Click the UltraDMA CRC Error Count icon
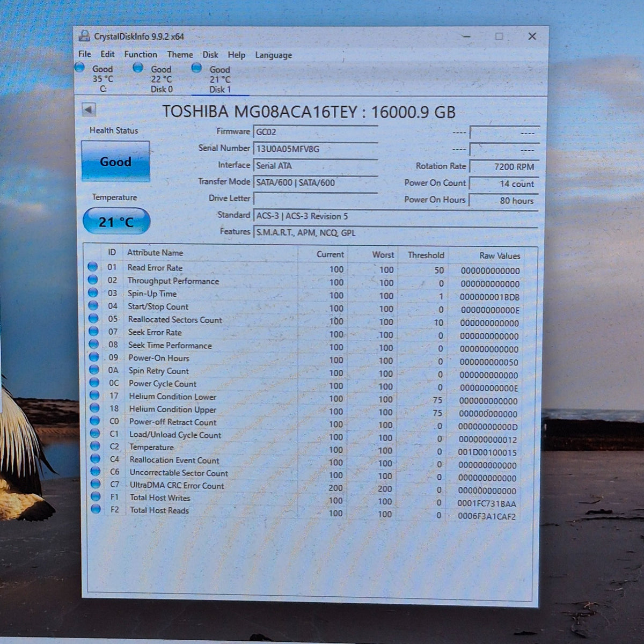Screen dimensions: 644x644 click(96, 484)
